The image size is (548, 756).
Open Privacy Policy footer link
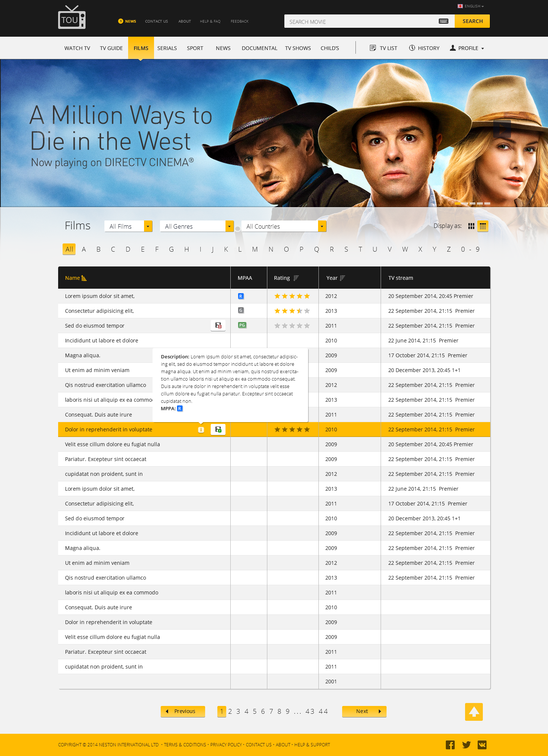pos(226,745)
